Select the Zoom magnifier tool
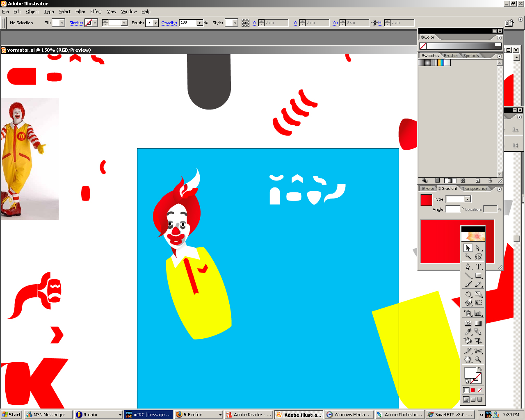 (x=478, y=360)
